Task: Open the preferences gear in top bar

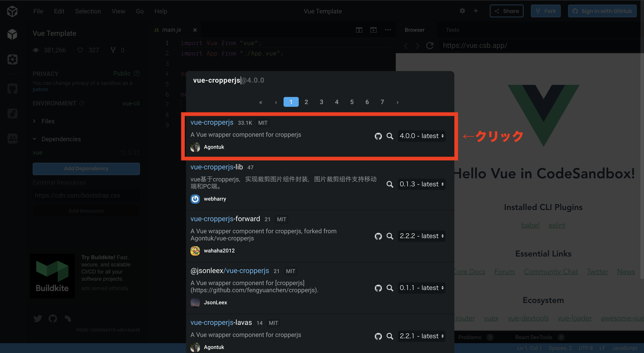Action: click(462, 11)
